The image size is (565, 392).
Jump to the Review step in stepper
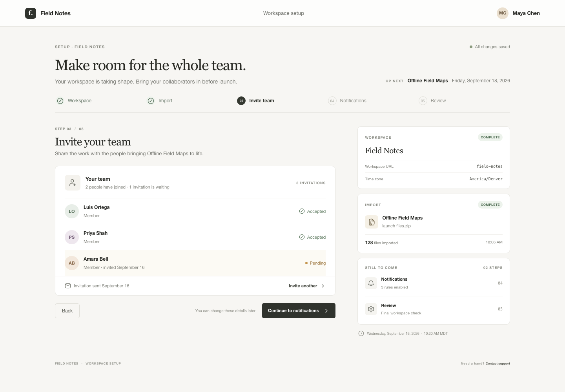(432, 101)
